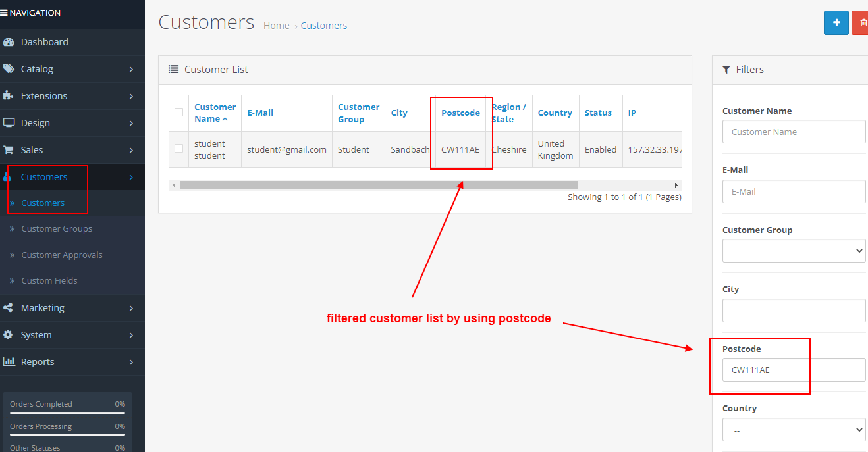Open the Extensions puzzle icon
Viewport: 868px width, 452px height.
point(8,95)
